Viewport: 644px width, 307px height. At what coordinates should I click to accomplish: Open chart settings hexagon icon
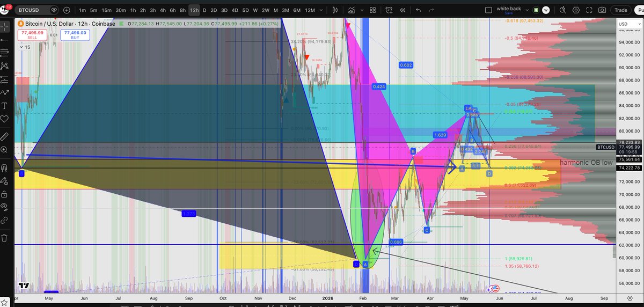tap(575, 10)
